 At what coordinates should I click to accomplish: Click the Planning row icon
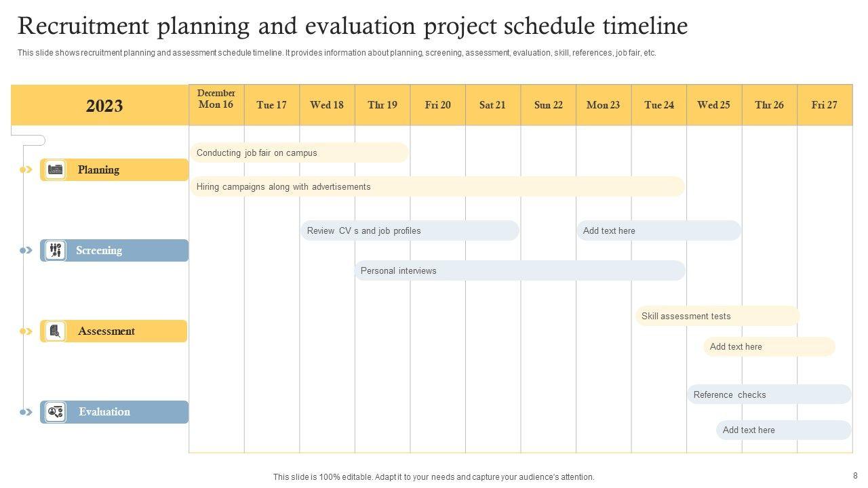click(56, 170)
